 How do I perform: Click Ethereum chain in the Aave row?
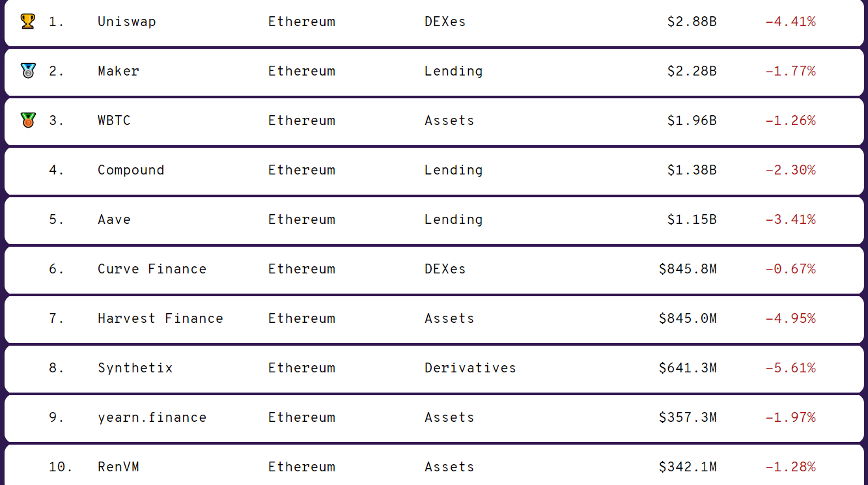(301, 219)
